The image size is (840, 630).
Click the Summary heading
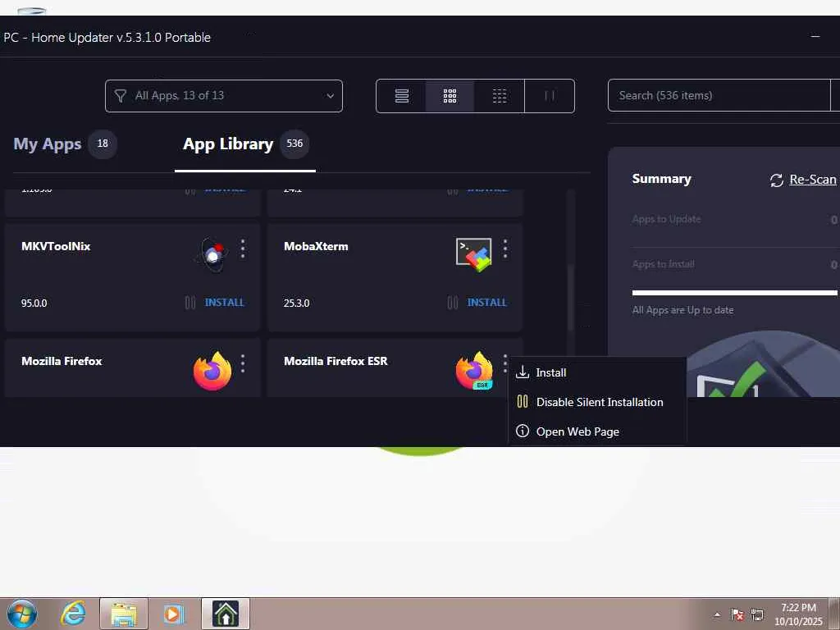pyautogui.click(x=662, y=179)
